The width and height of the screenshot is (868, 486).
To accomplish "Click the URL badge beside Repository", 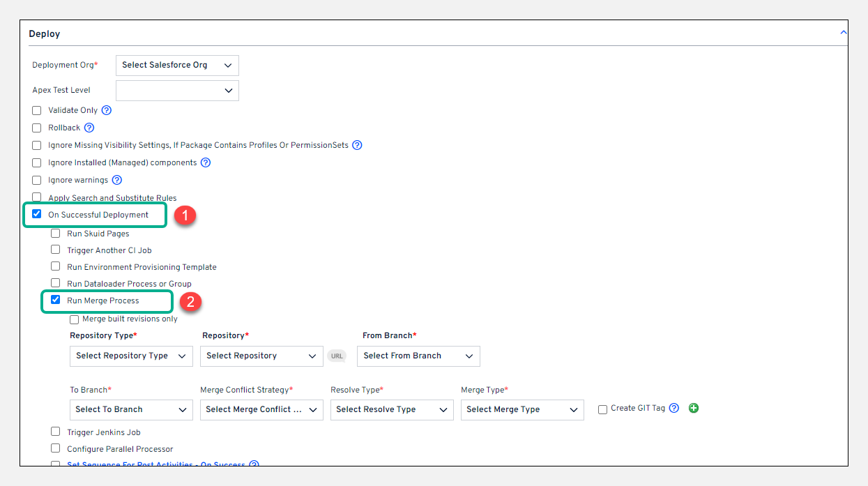I will (x=337, y=356).
